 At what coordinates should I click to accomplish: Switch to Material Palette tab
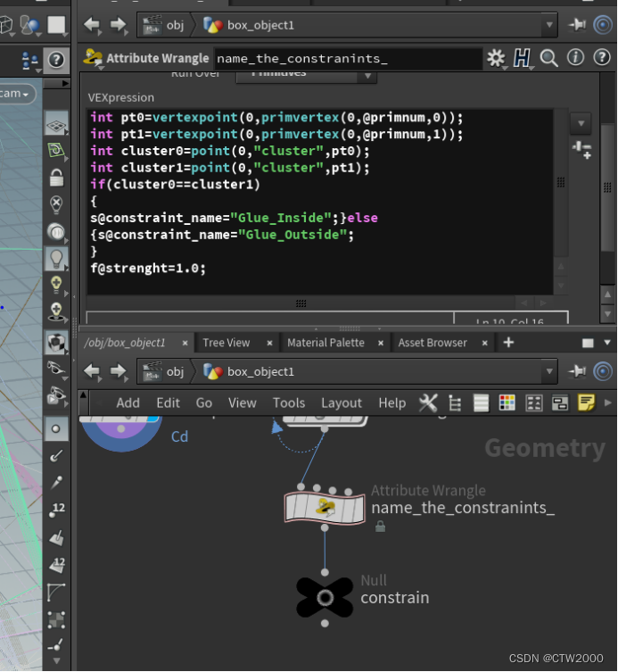tap(325, 343)
